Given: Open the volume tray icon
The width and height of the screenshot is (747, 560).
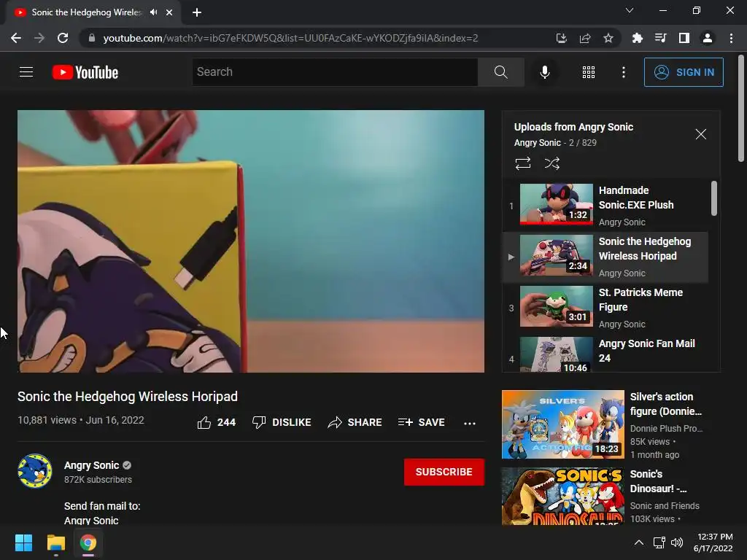Looking at the screenshot, I should pos(677,542).
